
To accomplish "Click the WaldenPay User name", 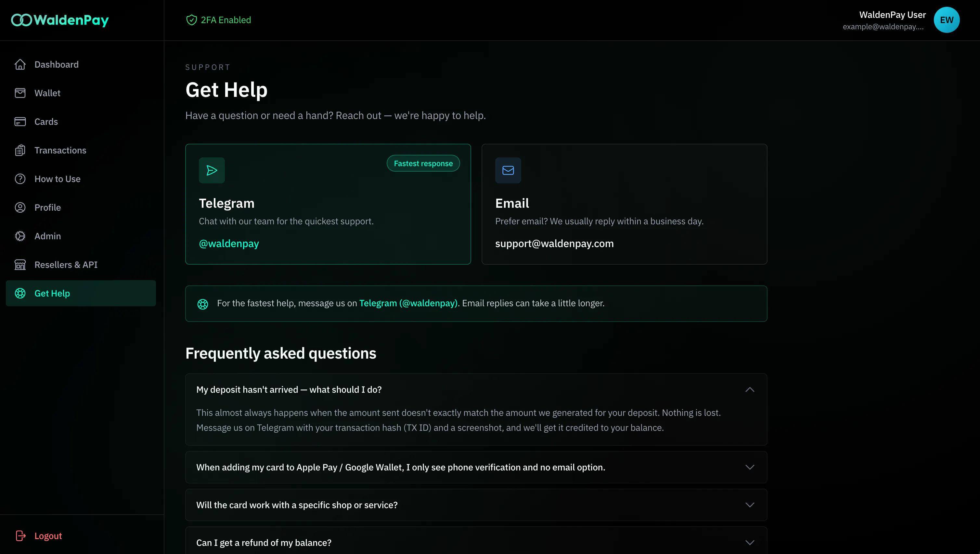I will tap(892, 15).
